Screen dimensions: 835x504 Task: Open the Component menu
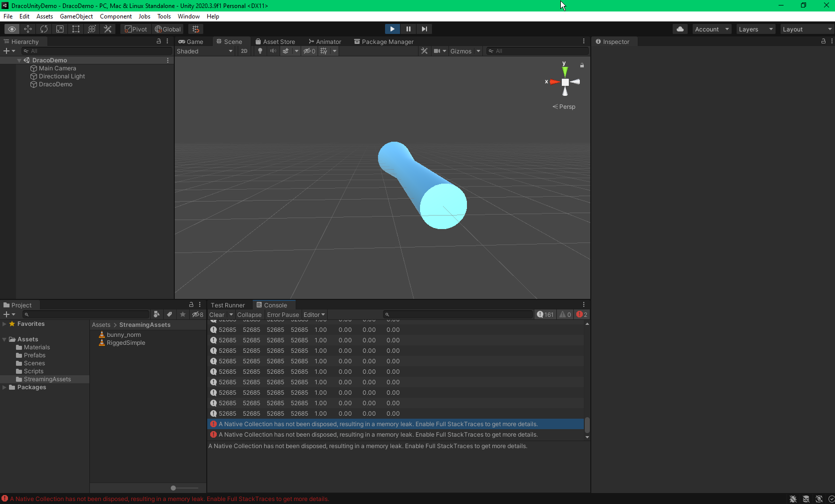pyautogui.click(x=116, y=16)
